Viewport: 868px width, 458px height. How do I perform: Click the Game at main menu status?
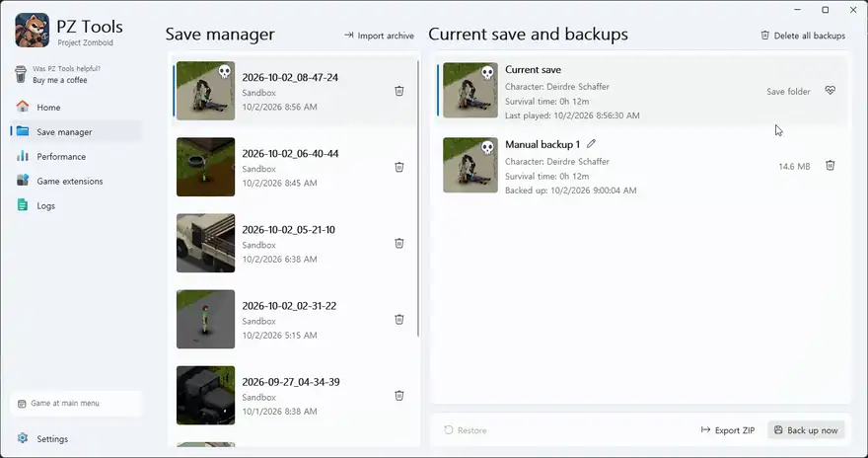(x=76, y=404)
